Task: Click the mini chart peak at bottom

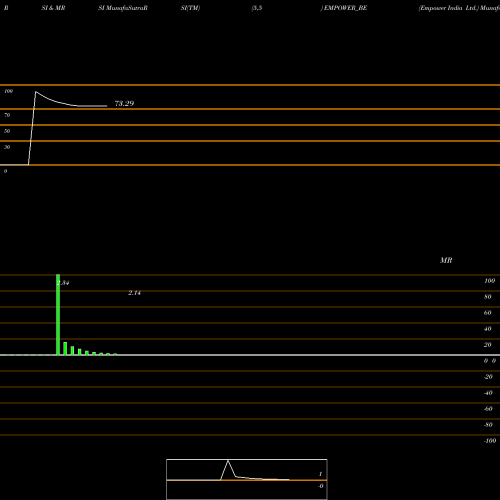Action: tap(228, 461)
